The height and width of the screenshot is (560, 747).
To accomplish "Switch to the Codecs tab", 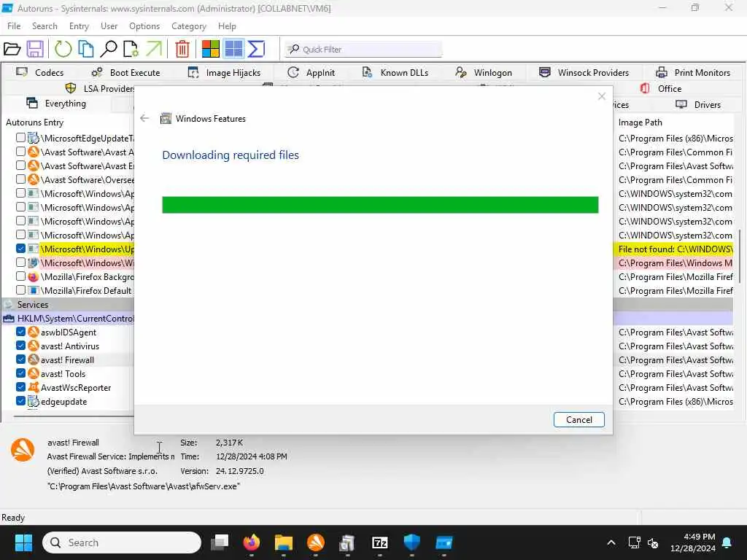I will (40, 72).
